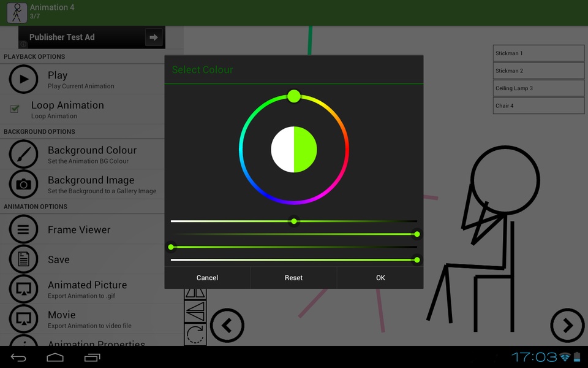Image resolution: width=588 pixels, height=368 pixels.
Task: Select Stickman 1 in object list
Action: point(538,53)
